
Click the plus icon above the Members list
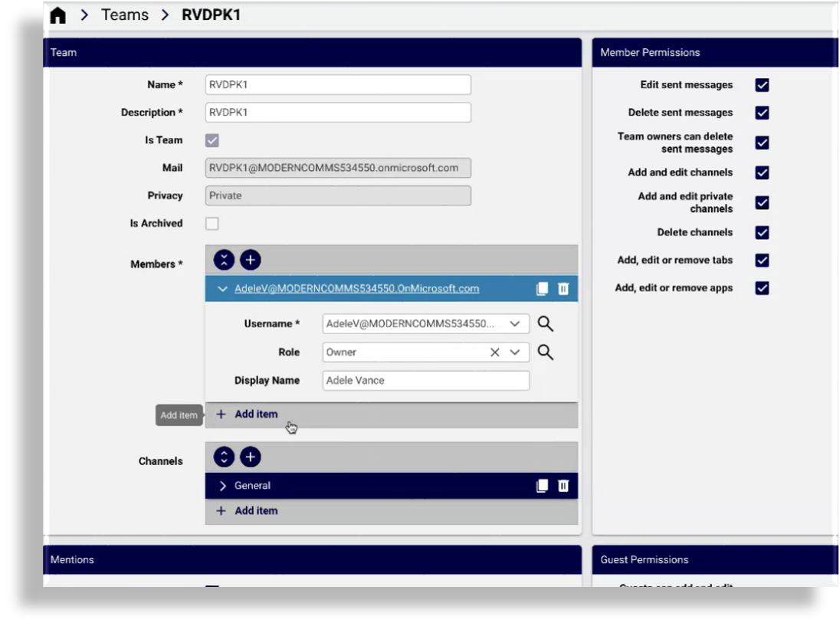coord(251,261)
